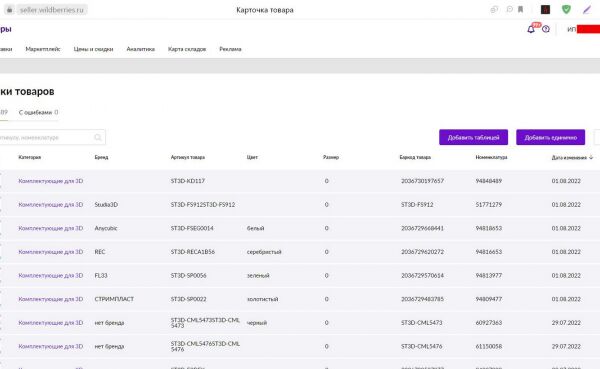The width and height of the screenshot is (600, 369).
Task: Click the browser bookmark icon
Action: coord(520,9)
